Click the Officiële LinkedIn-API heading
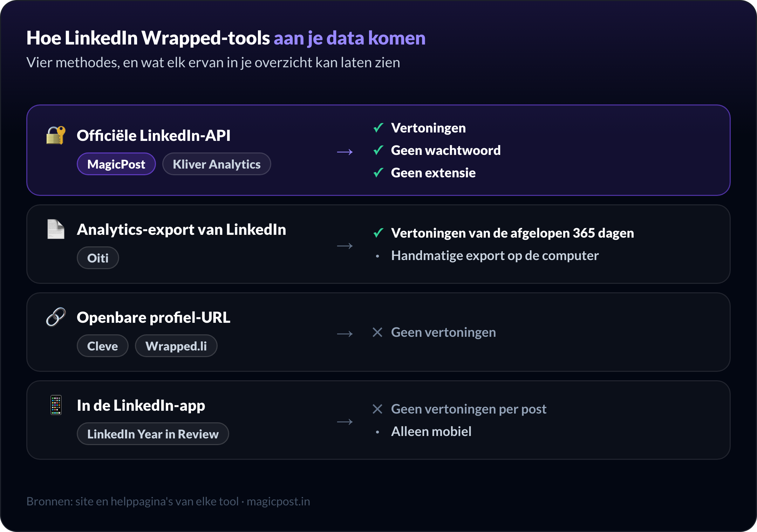Image resolution: width=757 pixels, height=532 pixels. [x=154, y=135]
